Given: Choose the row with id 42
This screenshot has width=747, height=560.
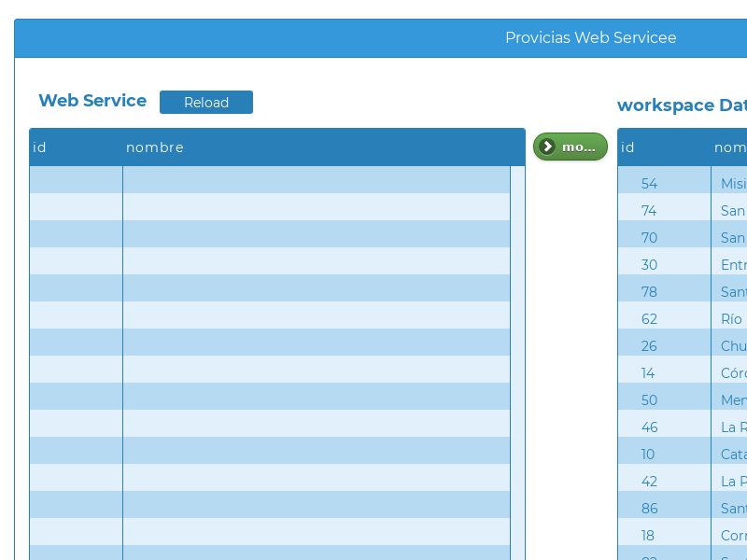Looking at the screenshot, I should click(x=682, y=482).
